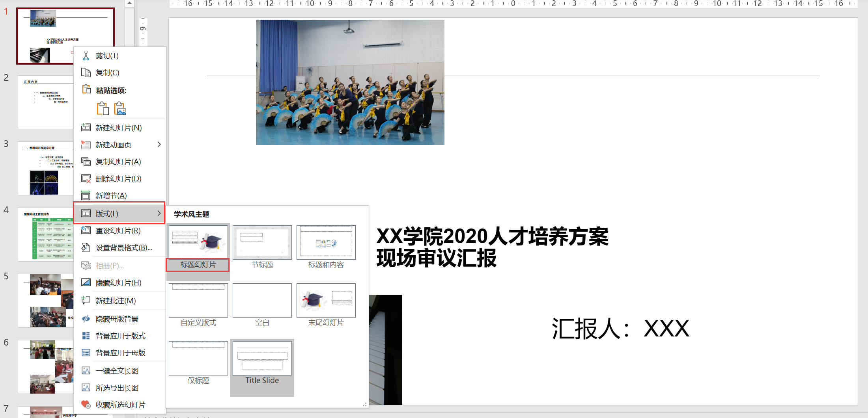This screenshot has height=418, width=868.
Task: Apply the 末尾幻灯片 layout
Action: [x=326, y=305]
